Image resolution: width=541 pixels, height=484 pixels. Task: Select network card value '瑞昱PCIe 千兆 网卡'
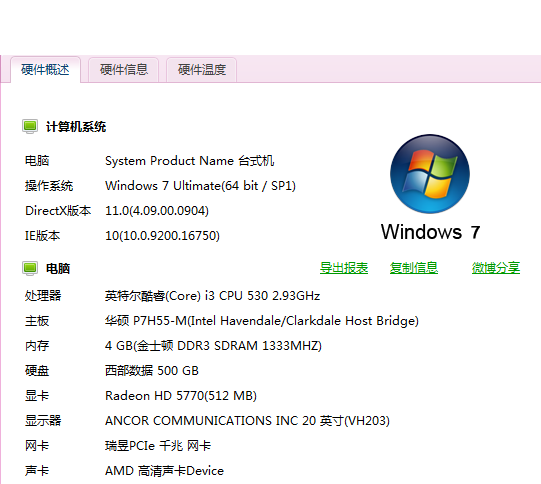[x=158, y=446]
